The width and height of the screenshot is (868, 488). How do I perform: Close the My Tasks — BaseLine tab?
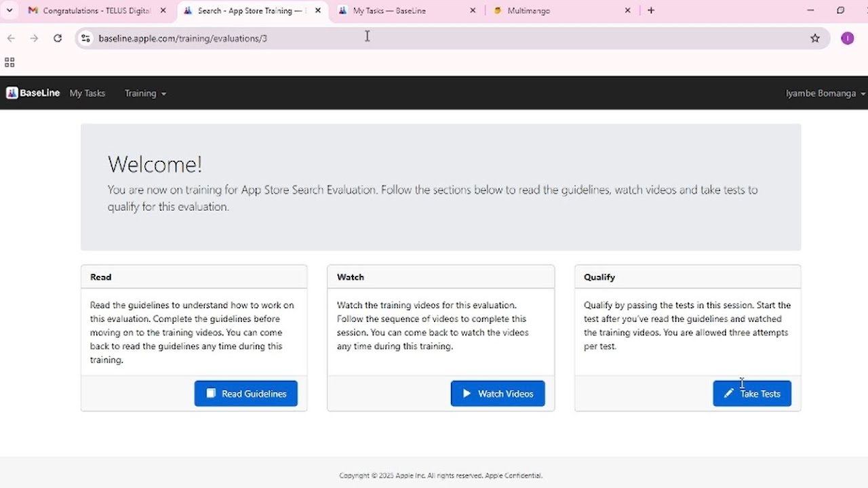click(x=473, y=11)
